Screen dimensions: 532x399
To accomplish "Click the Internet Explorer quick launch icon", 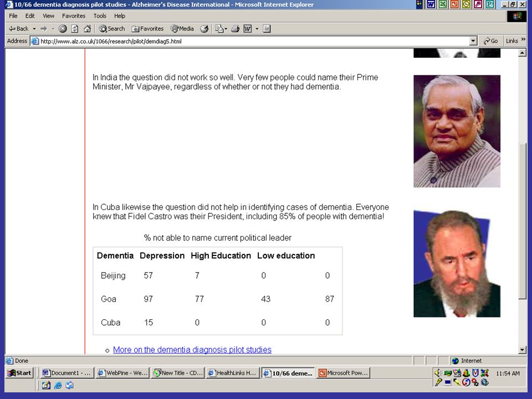I will click(58, 386).
